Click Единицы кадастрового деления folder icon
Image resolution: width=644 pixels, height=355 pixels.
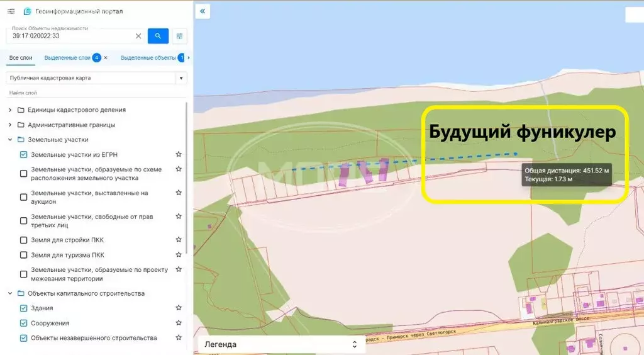pos(21,110)
